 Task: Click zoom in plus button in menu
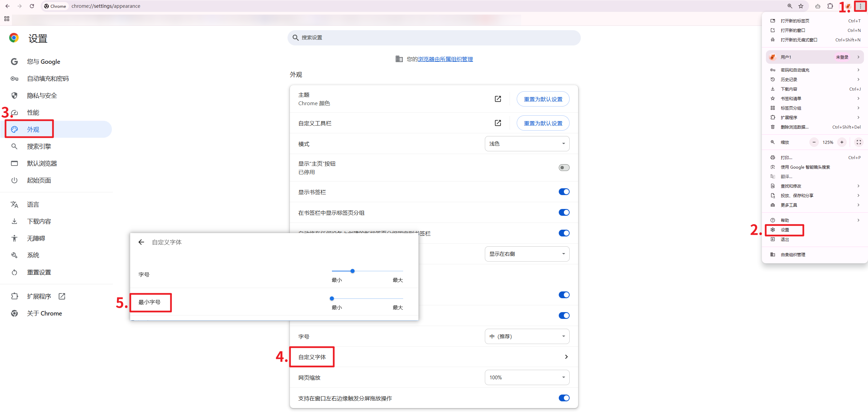pos(842,142)
